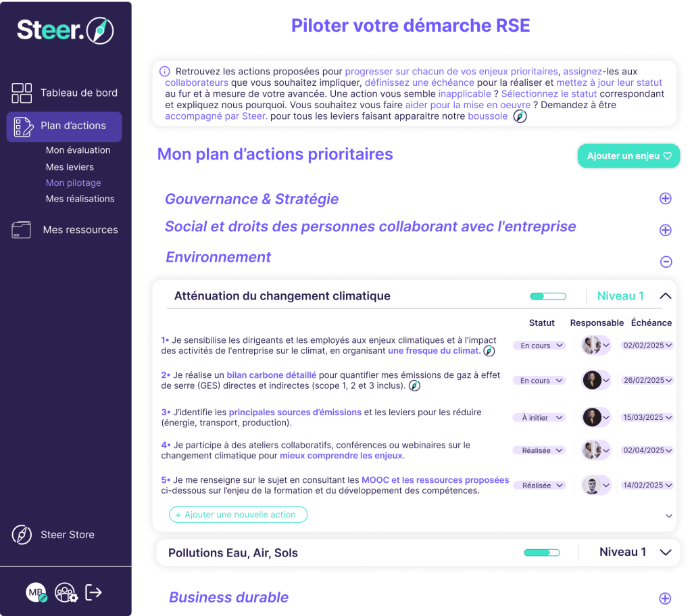Click Ajouter une nouvelle action button
The height and width of the screenshot is (616, 692).
pyautogui.click(x=238, y=515)
